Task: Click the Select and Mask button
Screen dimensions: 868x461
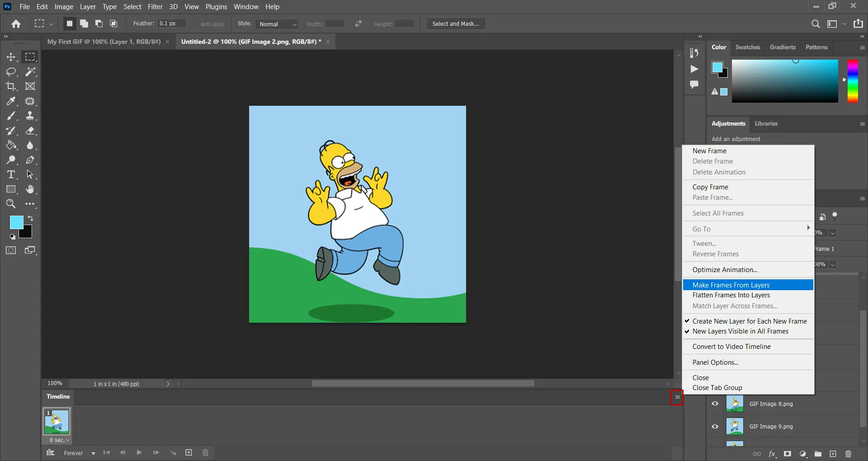Action: pyautogui.click(x=456, y=24)
